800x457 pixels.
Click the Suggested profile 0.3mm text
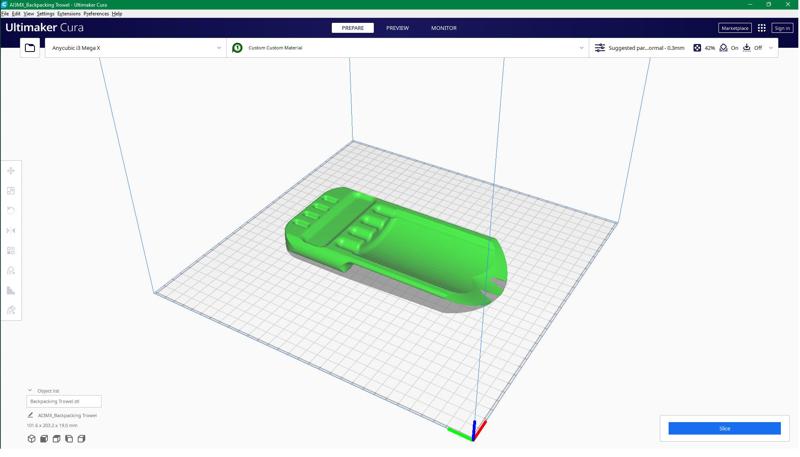click(646, 48)
